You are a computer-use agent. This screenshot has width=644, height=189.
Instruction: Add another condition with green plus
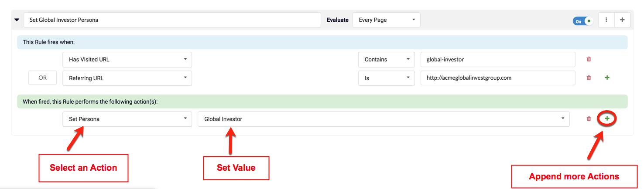pos(607,78)
